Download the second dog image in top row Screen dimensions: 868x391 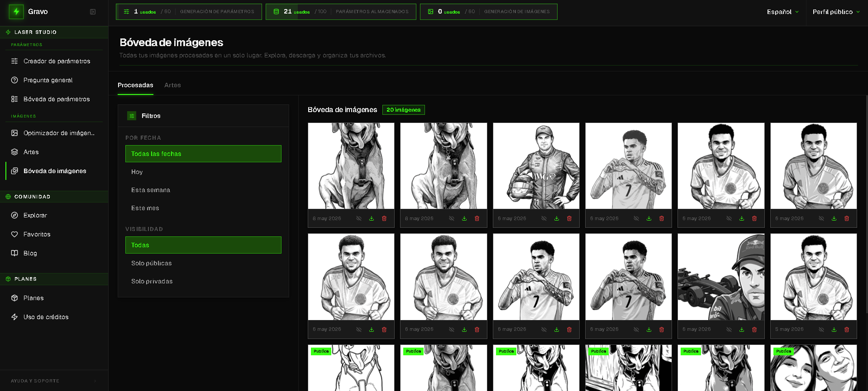[464, 218]
